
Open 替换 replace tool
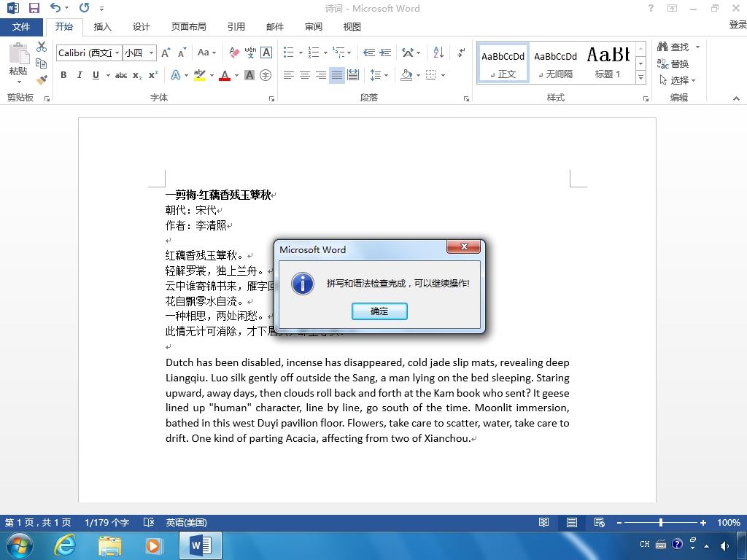[x=673, y=63]
